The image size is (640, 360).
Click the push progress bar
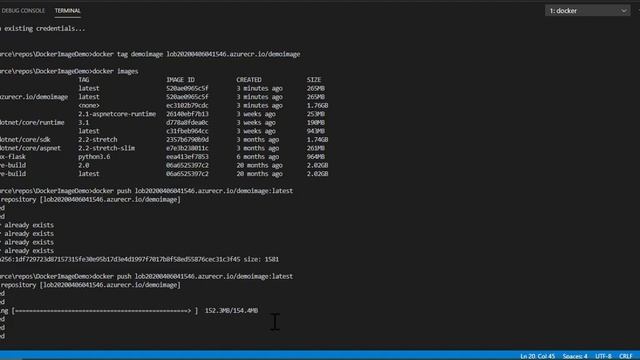(x=105, y=311)
